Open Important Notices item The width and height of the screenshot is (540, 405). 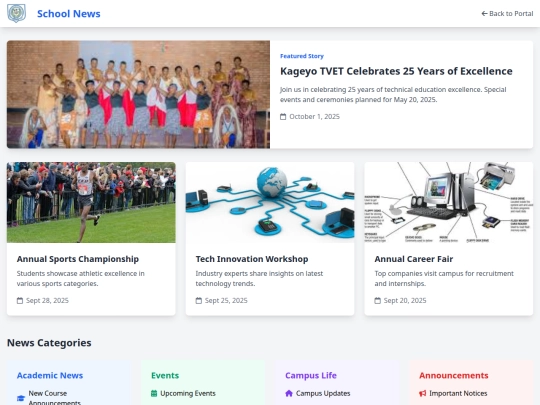(x=458, y=393)
